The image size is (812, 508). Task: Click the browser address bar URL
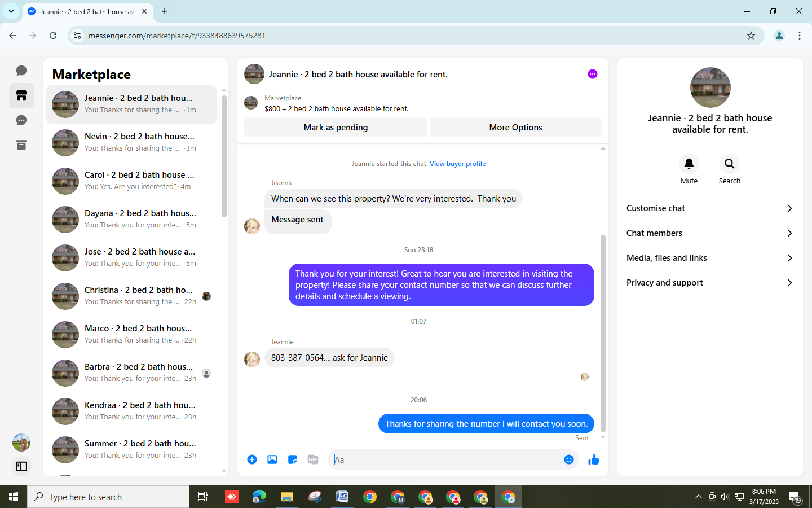point(177,36)
